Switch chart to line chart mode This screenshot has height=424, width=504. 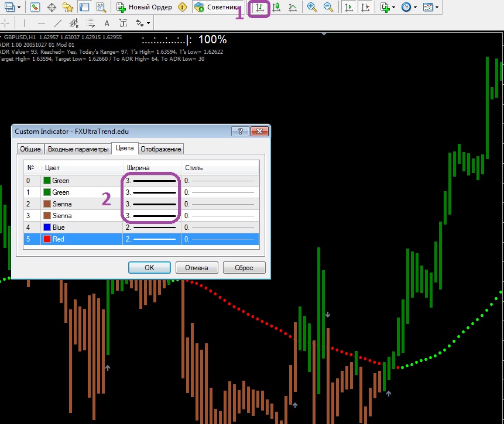293,7
